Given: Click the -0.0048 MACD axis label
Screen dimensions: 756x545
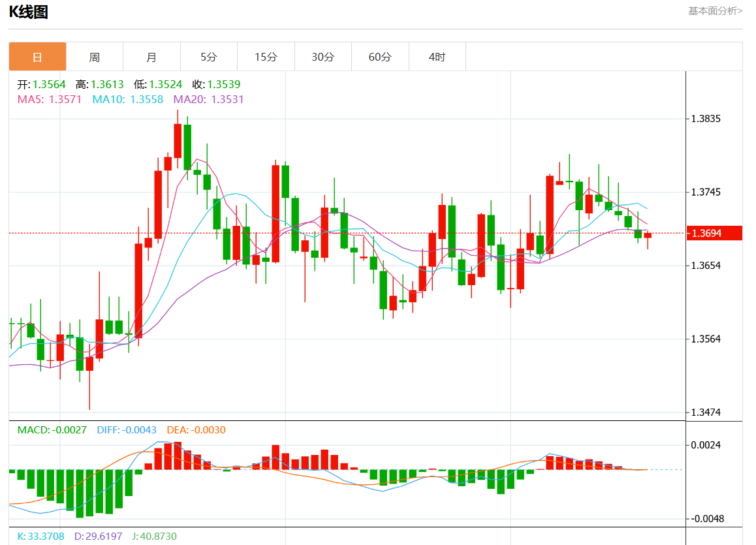Looking at the screenshot, I should 707,519.
